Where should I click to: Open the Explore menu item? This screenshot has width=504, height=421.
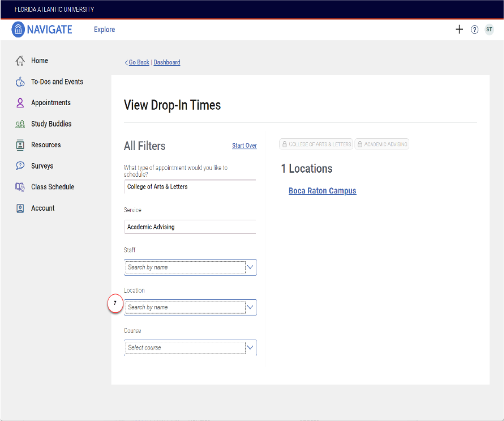tap(104, 30)
